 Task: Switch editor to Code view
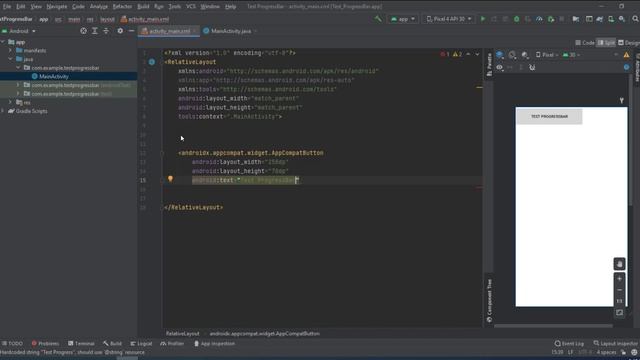pos(585,42)
